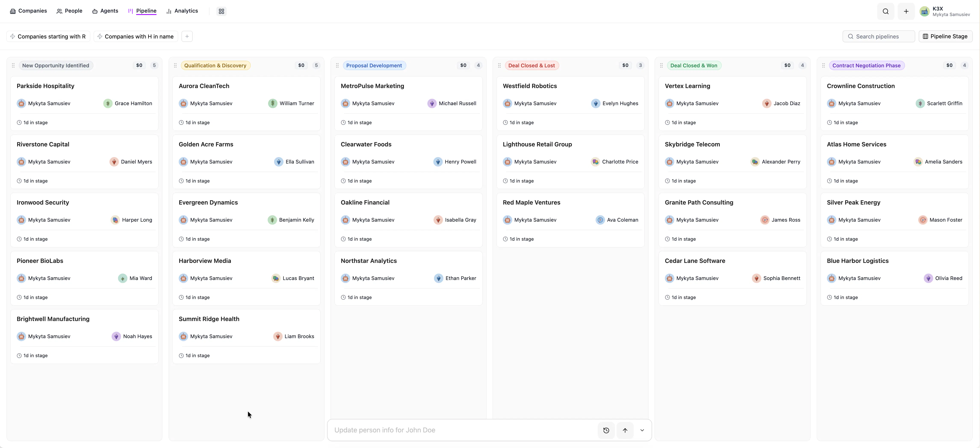Send prompt with up arrow button
The width and height of the screenshot is (980, 448).
click(x=625, y=430)
